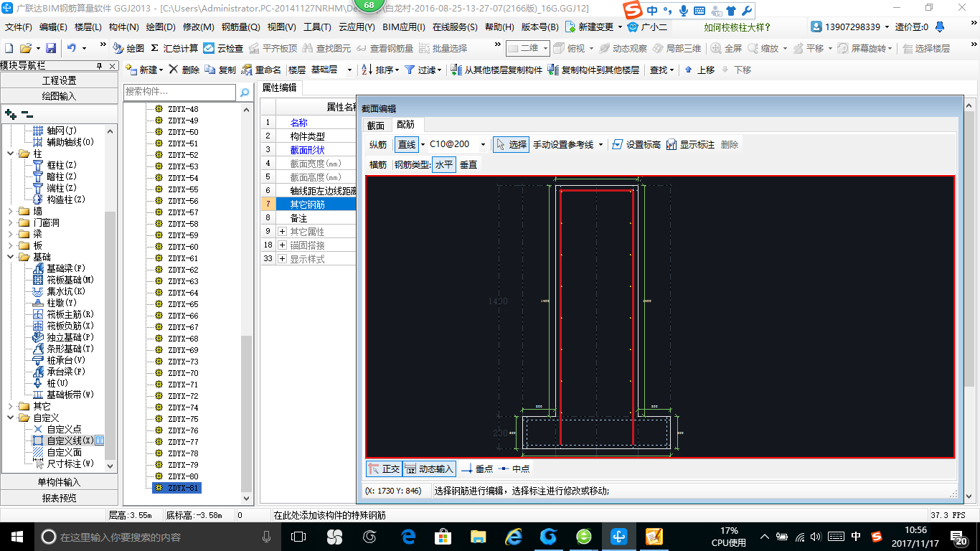This screenshot has height=551, width=980.
Task: Start 云检查 cloud check
Action: 223,48
